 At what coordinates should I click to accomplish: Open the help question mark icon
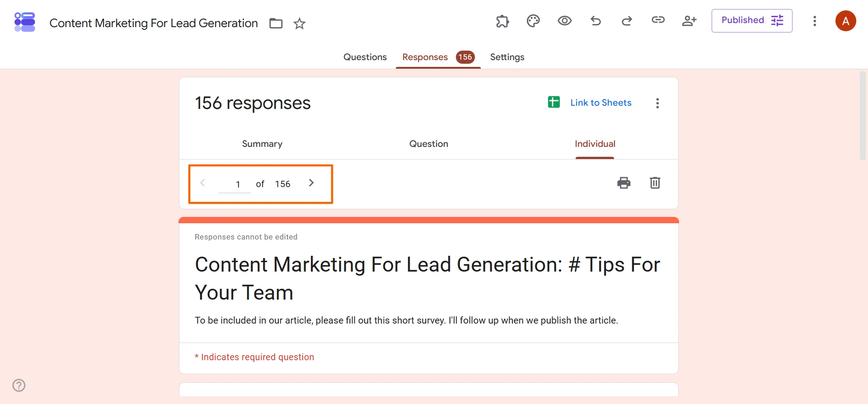point(19,385)
